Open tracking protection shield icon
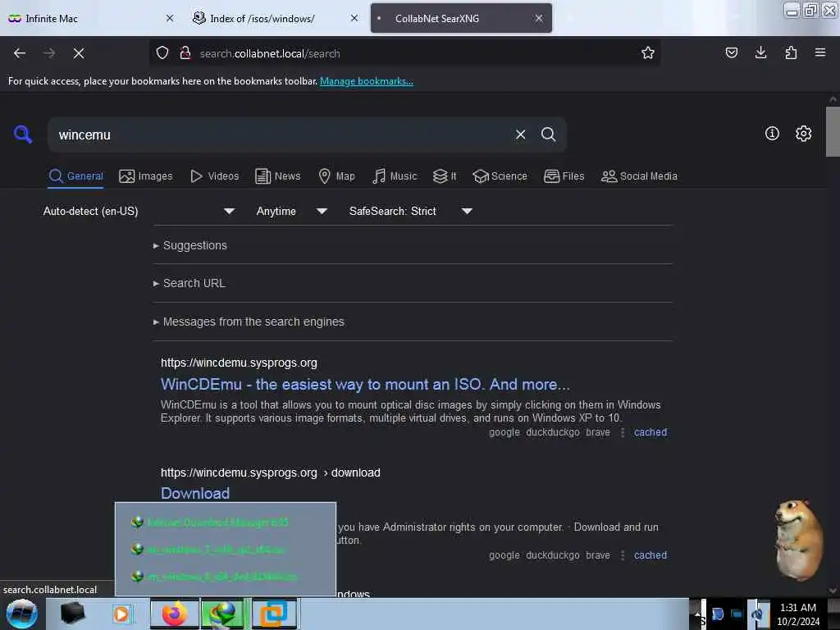Screen dimensions: 840x630 162,53
